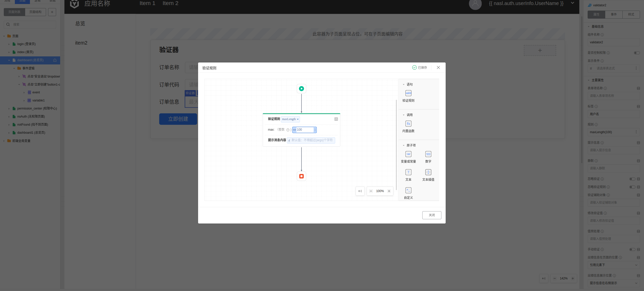The height and width of the screenshot is (291, 644).
Task: Zoom out in the dialog canvas
Action: tap(371, 191)
